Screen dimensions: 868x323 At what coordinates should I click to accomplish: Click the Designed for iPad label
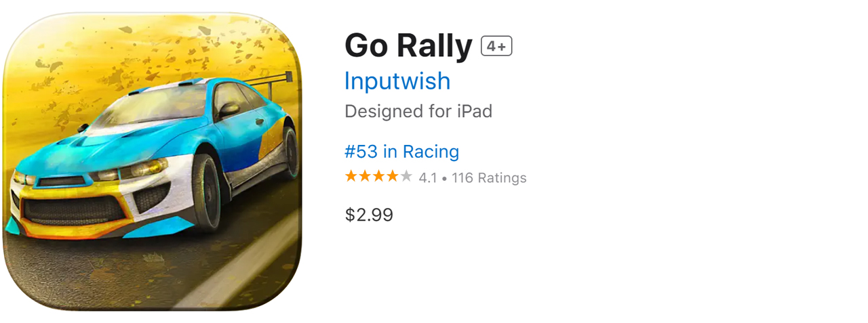pos(418,111)
